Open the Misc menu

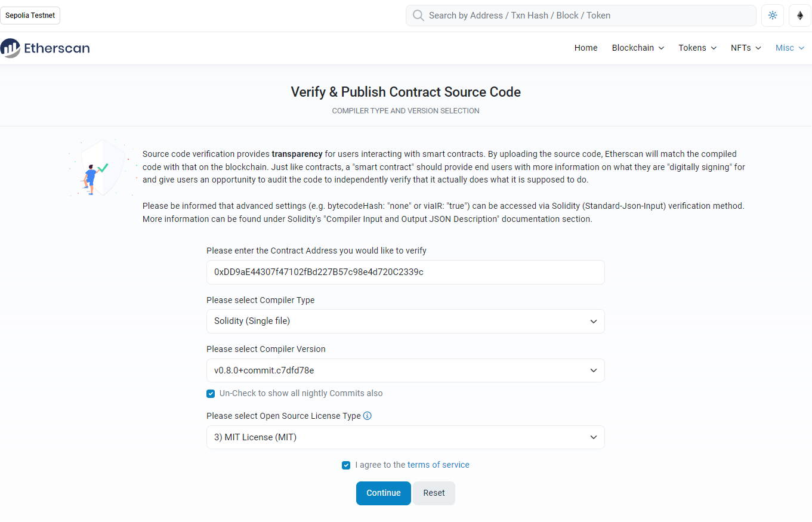point(790,48)
